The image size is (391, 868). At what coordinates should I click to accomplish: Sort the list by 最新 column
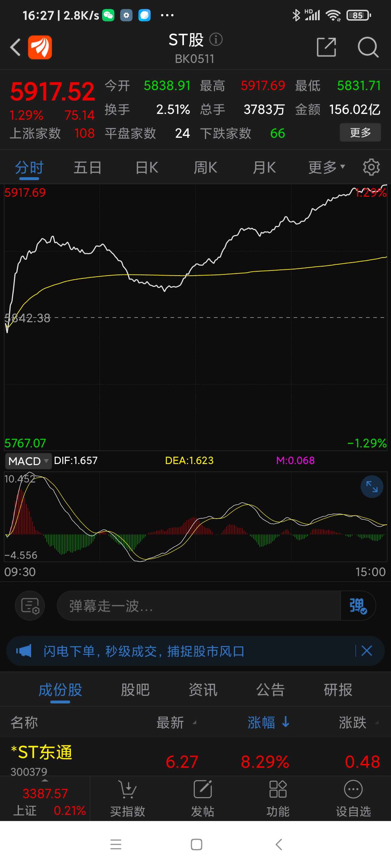[x=176, y=722]
